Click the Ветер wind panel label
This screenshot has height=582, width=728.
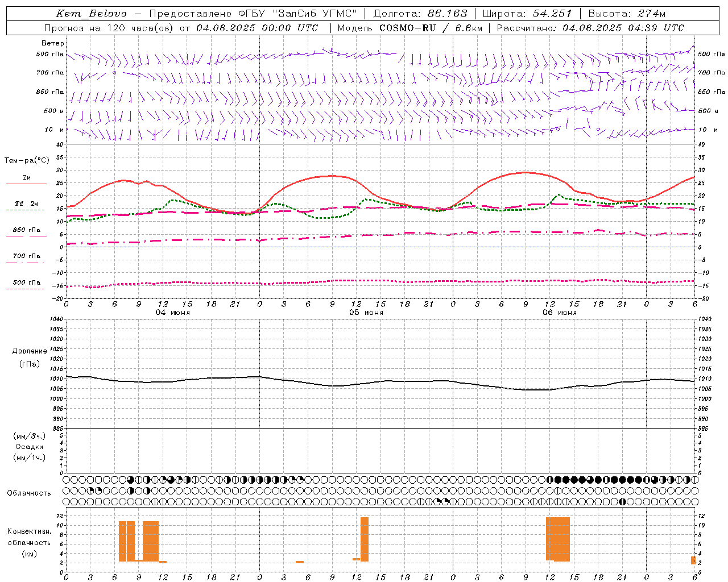tap(53, 43)
